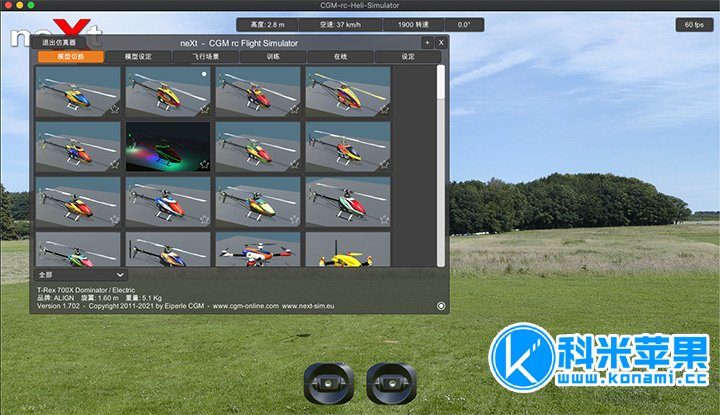Toggle favorite star on night LED helicopter
Viewport: 720px width, 415px height.
(x=205, y=164)
